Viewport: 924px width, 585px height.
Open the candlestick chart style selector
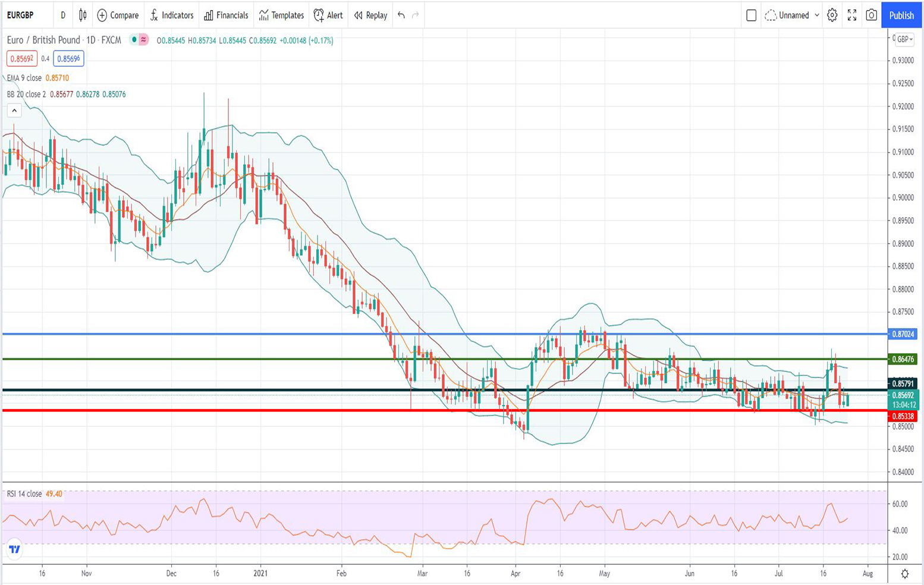click(83, 15)
